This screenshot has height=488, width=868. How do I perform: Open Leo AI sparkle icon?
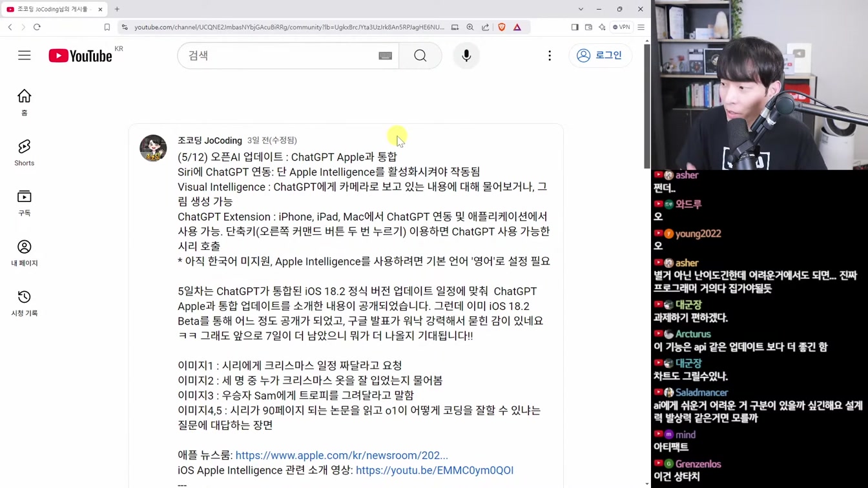(x=602, y=27)
